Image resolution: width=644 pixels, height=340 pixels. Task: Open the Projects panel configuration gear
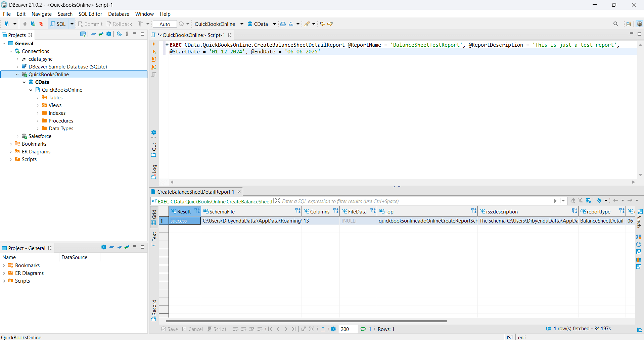pos(109,34)
